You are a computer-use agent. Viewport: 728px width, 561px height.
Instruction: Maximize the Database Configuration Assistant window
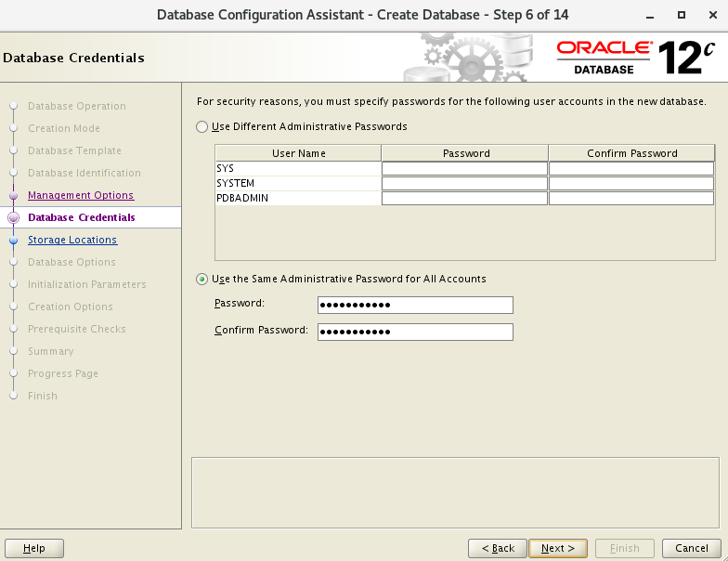(x=682, y=15)
